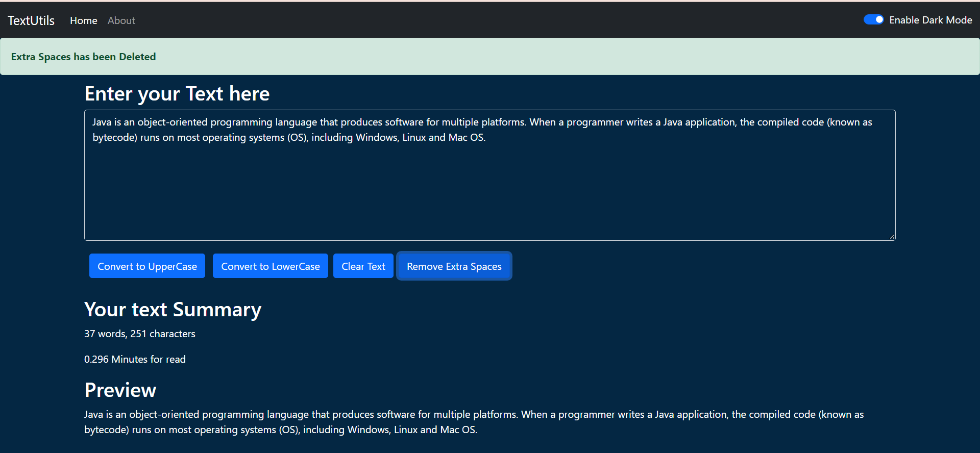Go to the Home nav link
Screen dimensions: 980x453
click(84, 20)
